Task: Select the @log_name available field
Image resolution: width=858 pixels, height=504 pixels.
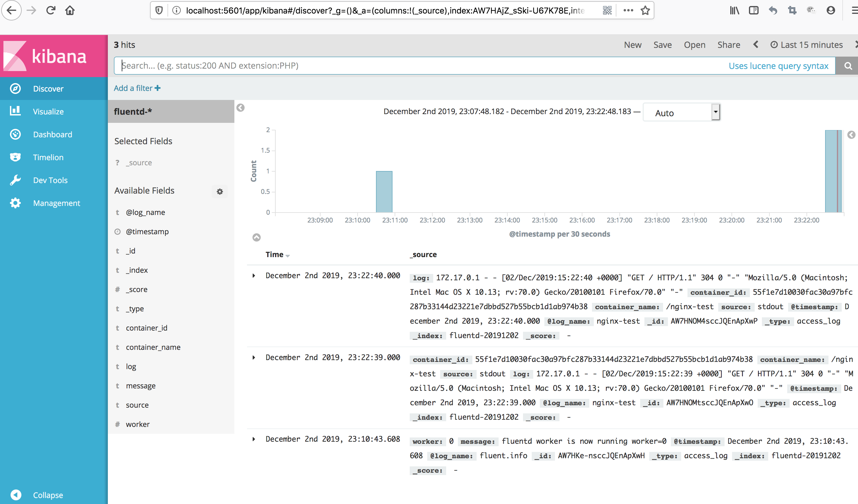Action: click(x=146, y=212)
